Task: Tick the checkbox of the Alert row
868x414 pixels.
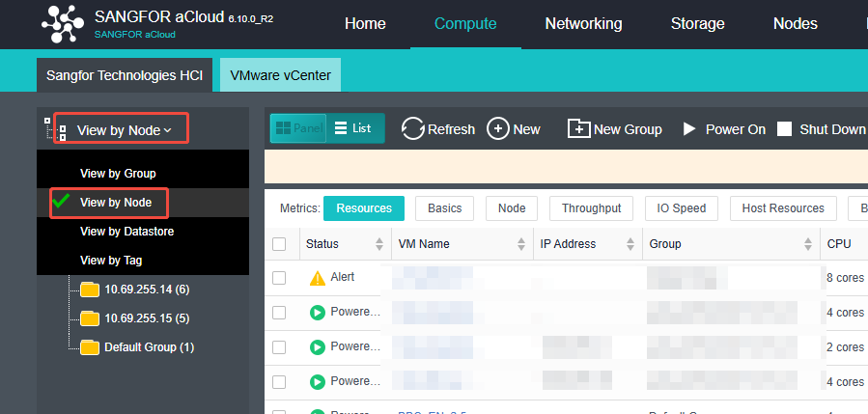Action: point(279,278)
